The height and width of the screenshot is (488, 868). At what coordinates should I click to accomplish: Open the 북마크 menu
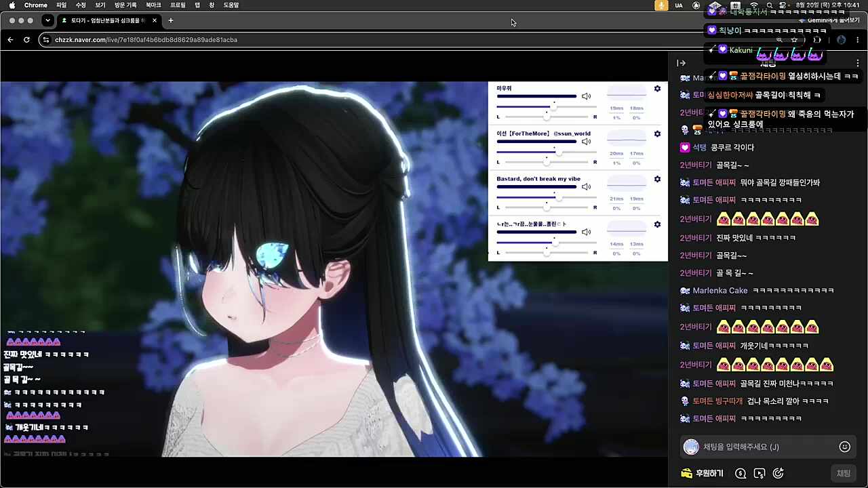pyautogui.click(x=153, y=5)
